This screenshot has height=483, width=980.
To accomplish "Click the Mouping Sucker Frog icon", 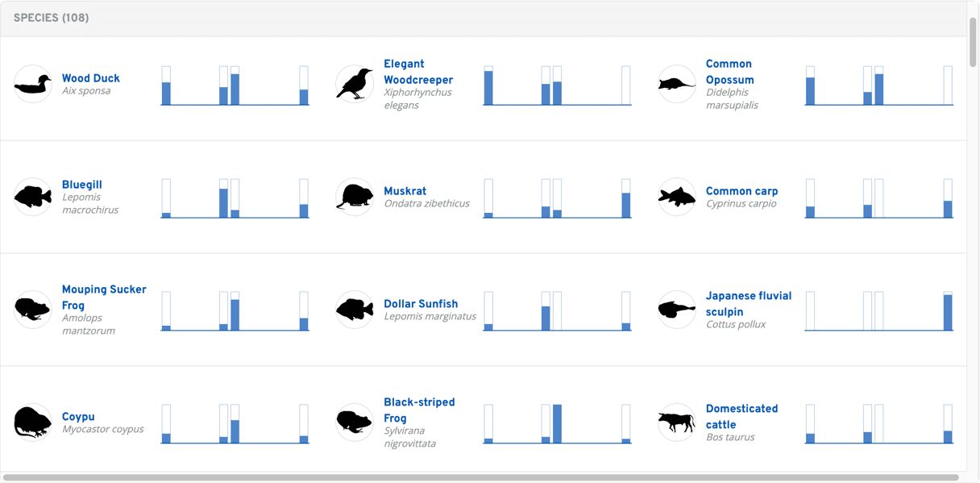I will [x=32, y=310].
